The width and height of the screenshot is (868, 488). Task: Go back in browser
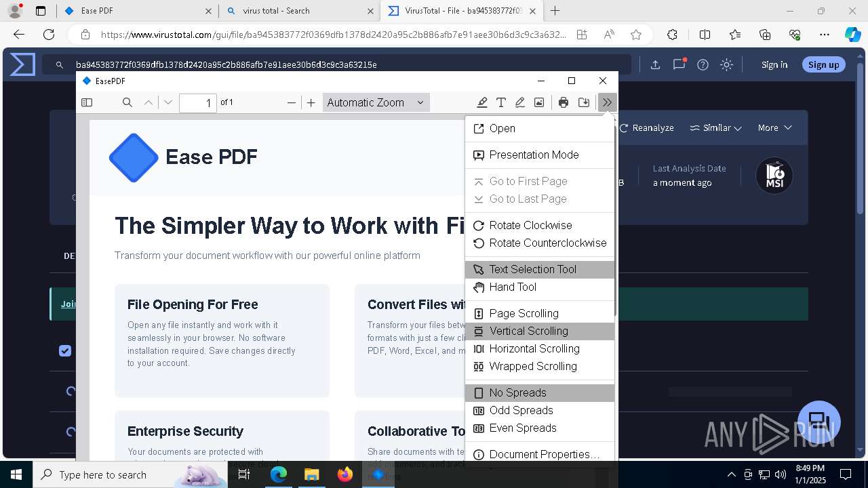click(19, 35)
